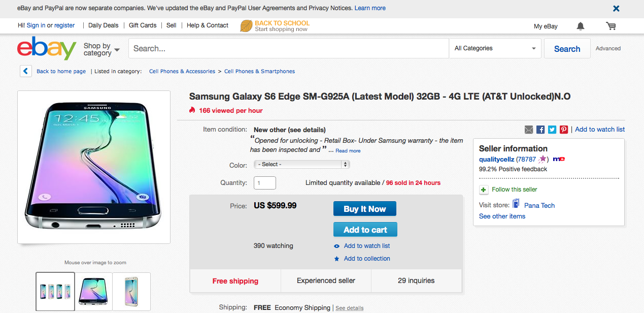Click the back arrow icon
Viewport: 644px width, 313px height.
(26, 71)
